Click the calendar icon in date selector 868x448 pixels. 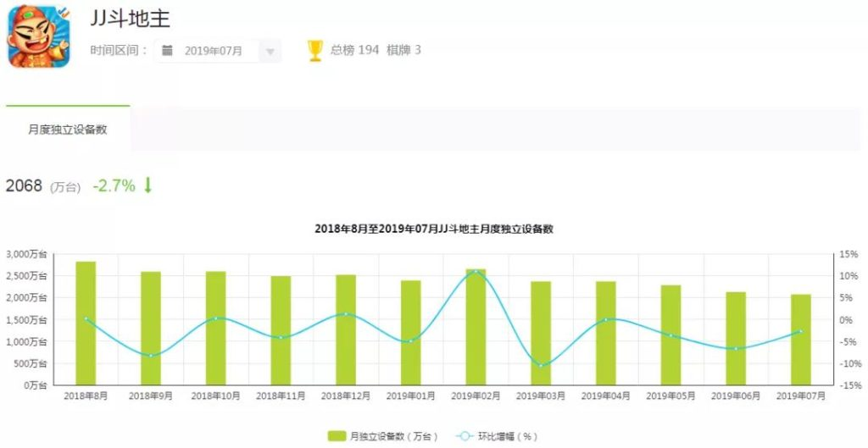[x=167, y=51]
